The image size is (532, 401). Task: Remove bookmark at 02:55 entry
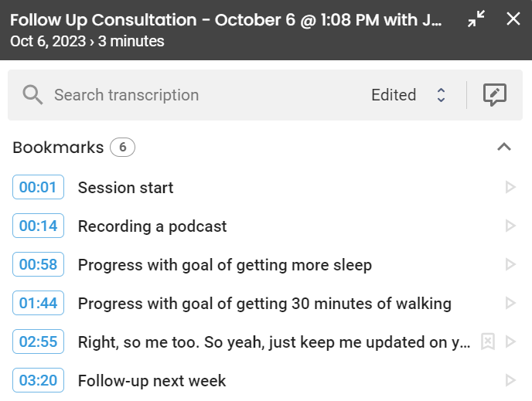coord(488,342)
